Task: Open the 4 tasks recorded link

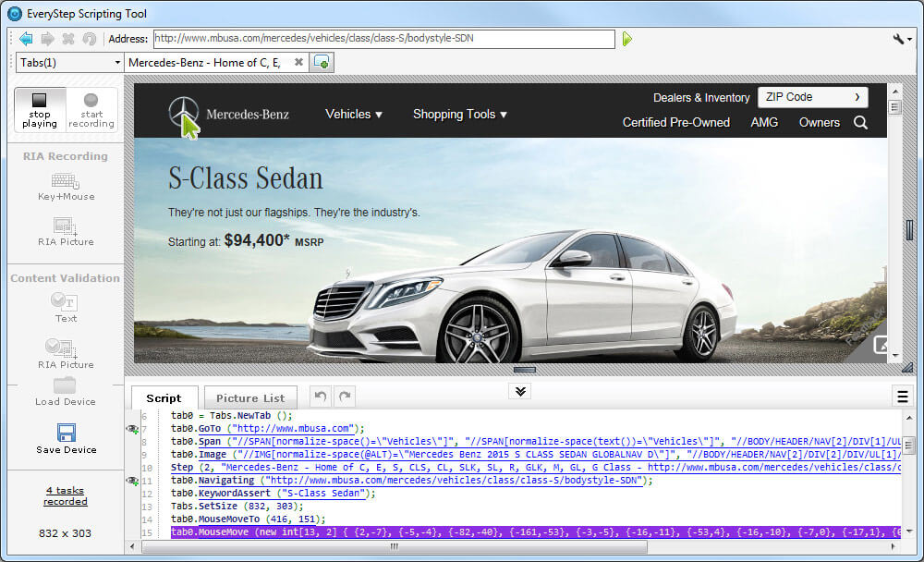Action: (66, 495)
